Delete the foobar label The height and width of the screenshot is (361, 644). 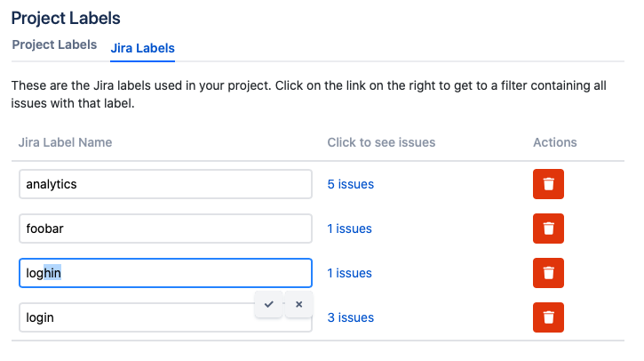pyautogui.click(x=548, y=229)
